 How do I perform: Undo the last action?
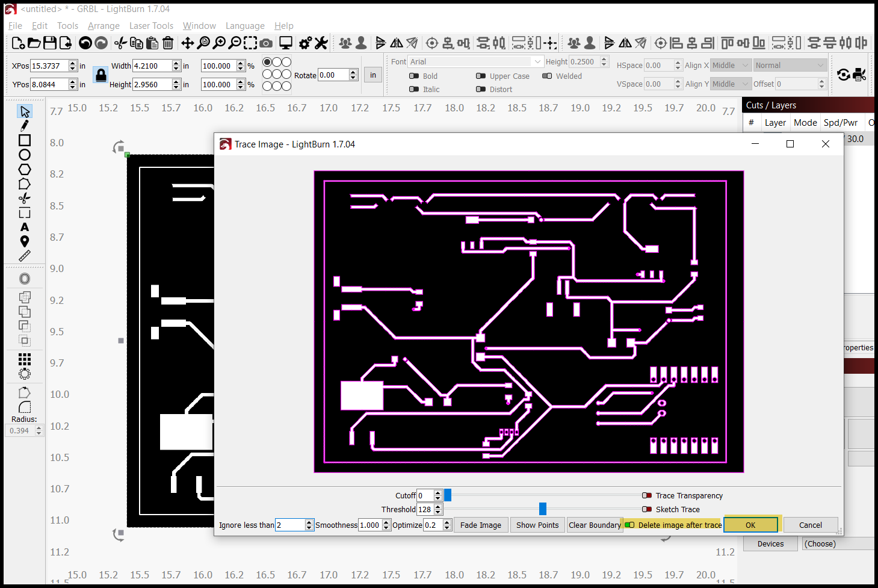point(85,43)
